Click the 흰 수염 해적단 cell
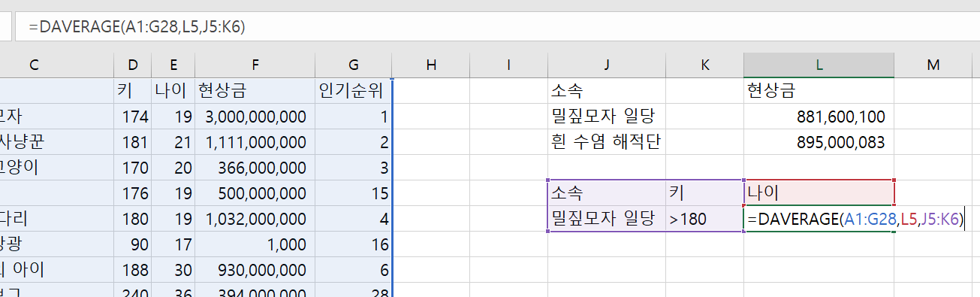The width and height of the screenshot is (980, 297). 607,142
